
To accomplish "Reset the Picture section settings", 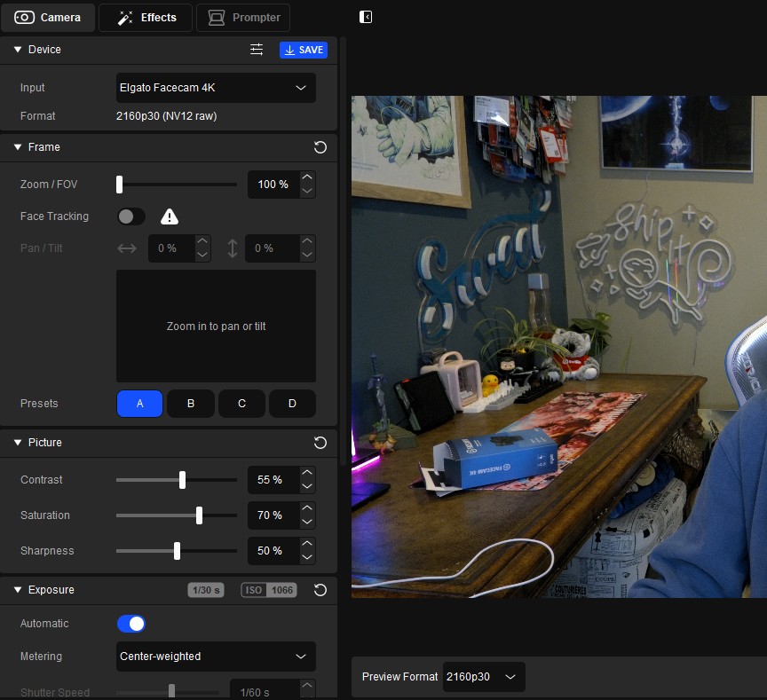I will click(x=320, y=443).
